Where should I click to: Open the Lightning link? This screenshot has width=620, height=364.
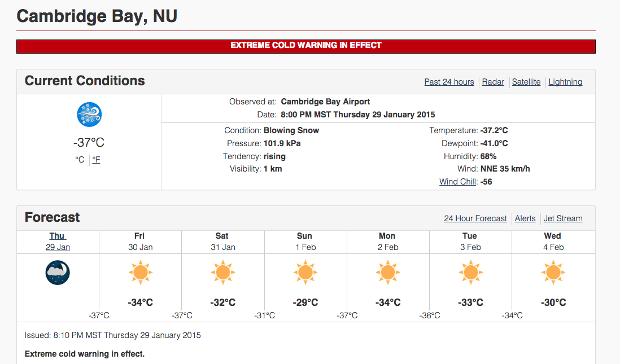pyautogui.click(x=565, y=82)
